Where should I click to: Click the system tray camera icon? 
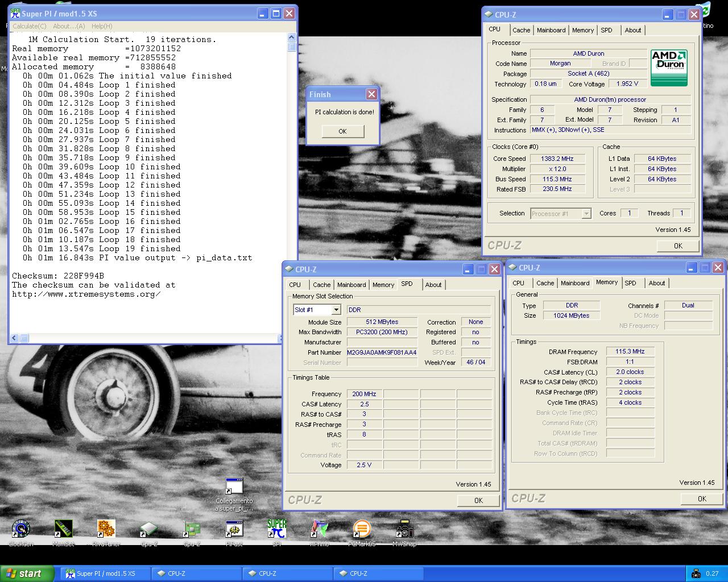(696, 573)
